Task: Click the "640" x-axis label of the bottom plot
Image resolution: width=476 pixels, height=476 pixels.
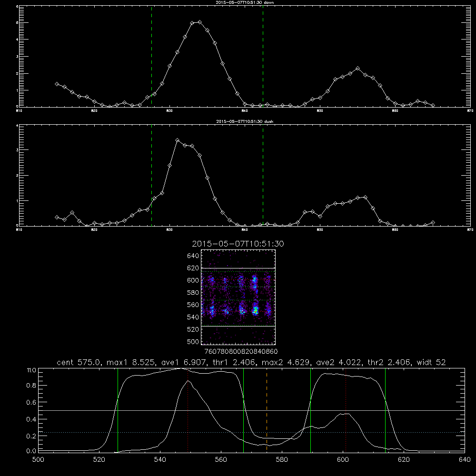Action: click(x=465, y=460)
